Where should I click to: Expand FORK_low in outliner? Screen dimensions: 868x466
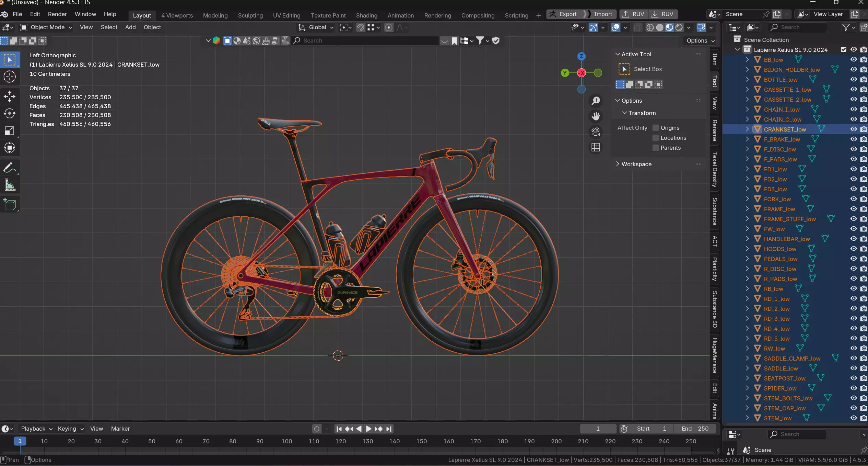pos(747,199)
